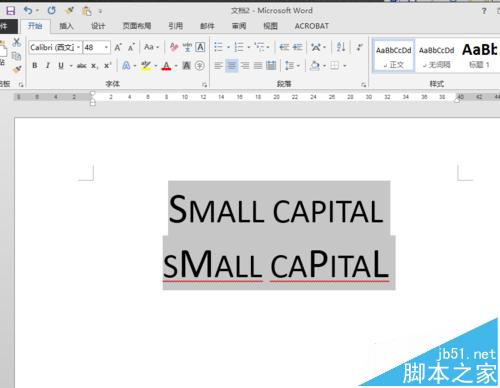Image resolution: width=500 pixels, height=388 pixels.
Task: Open the 邮件 (Mailings) tab
Action: [x=207, y=26]
